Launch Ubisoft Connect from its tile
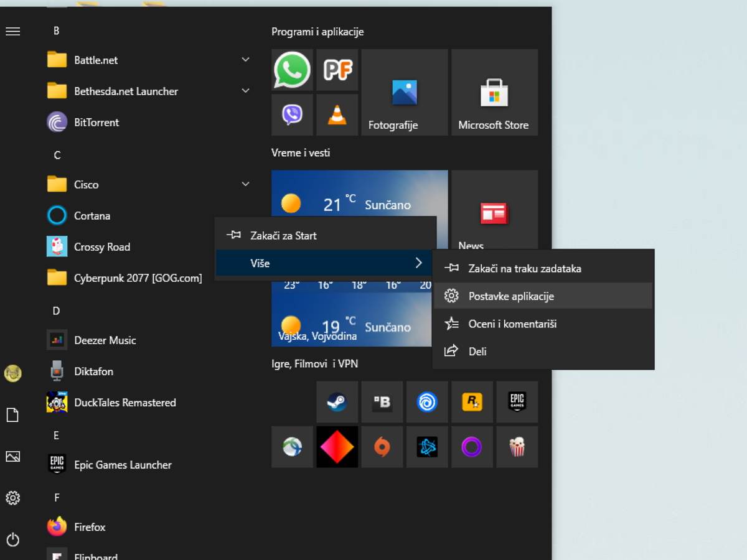 click(x=427, y=402)
